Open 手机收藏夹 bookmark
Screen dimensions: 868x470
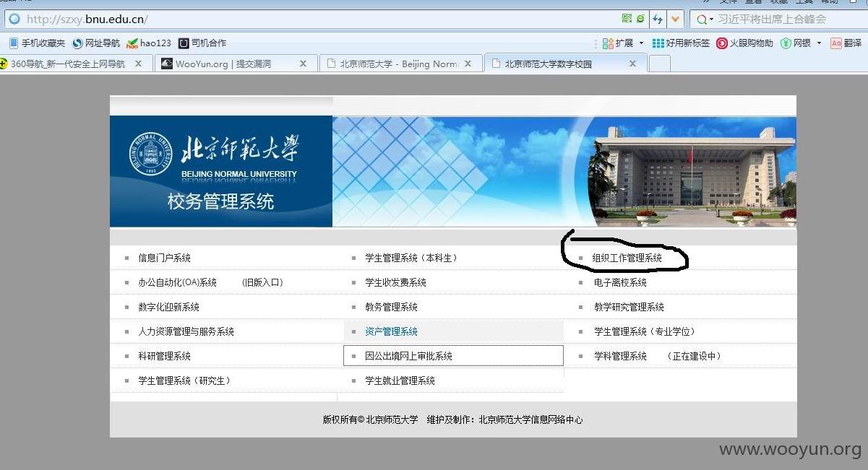coord(37,43)
